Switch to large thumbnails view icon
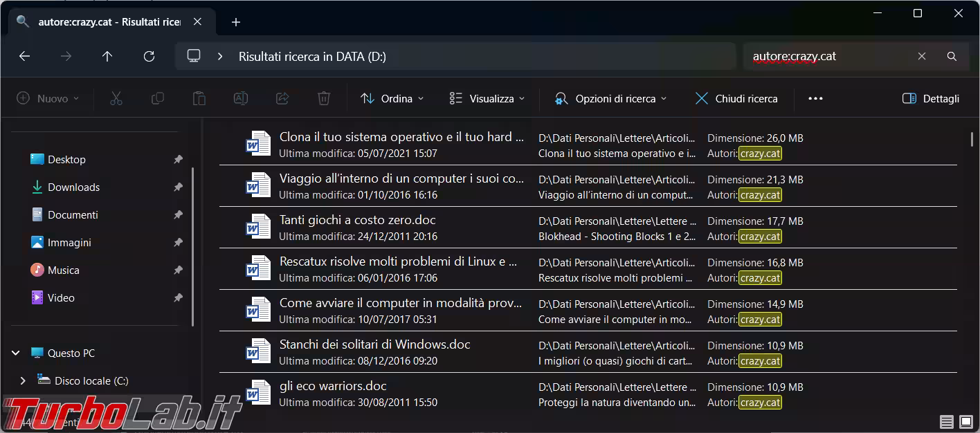 (x=966, y=421)
